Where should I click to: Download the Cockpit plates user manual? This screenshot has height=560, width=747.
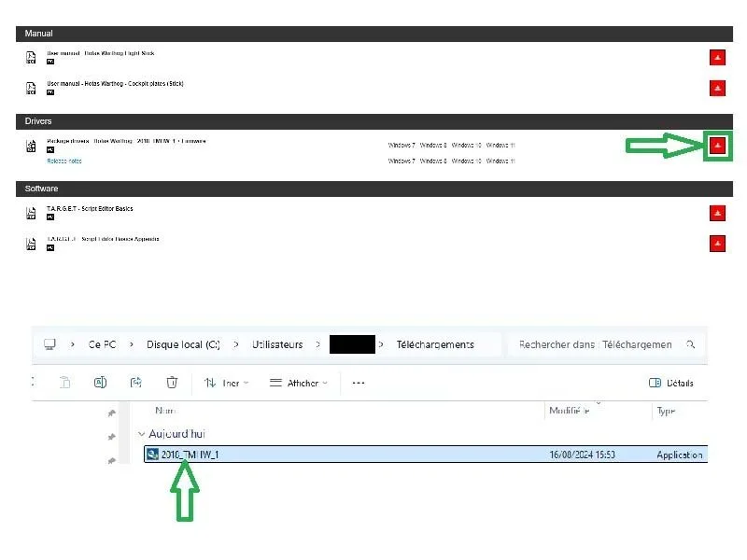point(717,88)
